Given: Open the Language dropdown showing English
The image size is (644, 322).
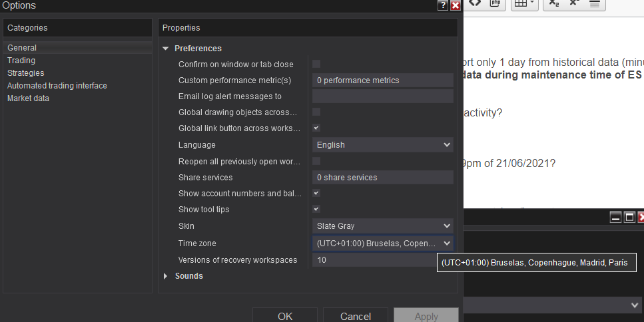Looking at the screenshot, I should [382, 145].
